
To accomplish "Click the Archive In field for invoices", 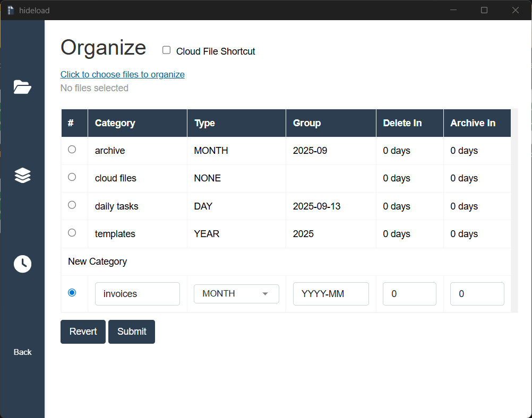I will (x=477, y=293).
